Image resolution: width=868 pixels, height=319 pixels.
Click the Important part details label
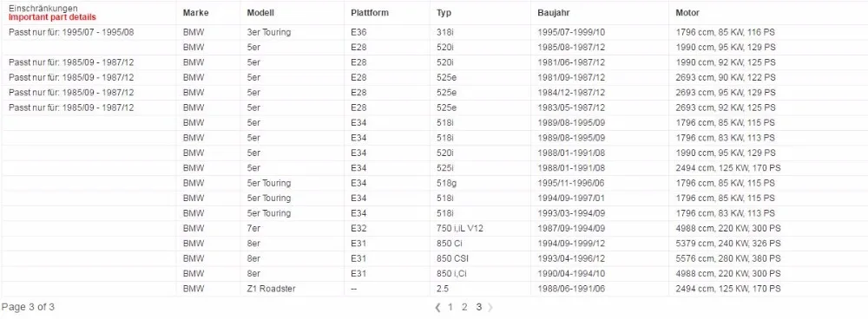click(52, 17)
